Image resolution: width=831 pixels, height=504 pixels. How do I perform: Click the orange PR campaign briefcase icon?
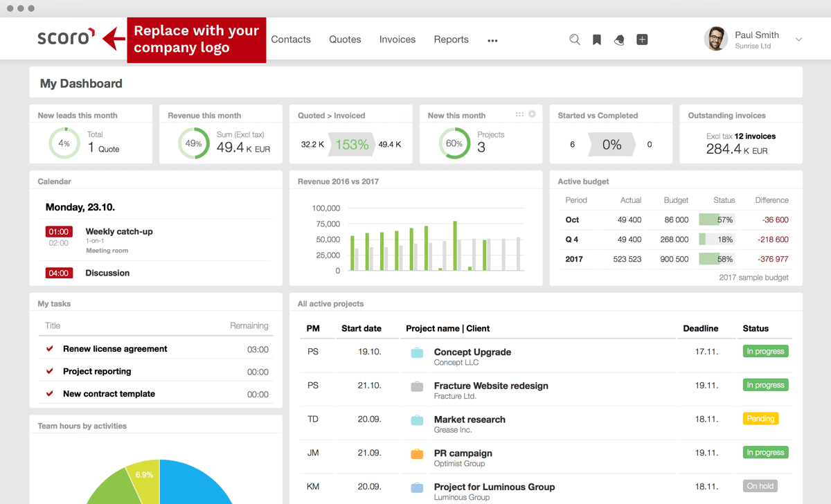tap(417, 454)
